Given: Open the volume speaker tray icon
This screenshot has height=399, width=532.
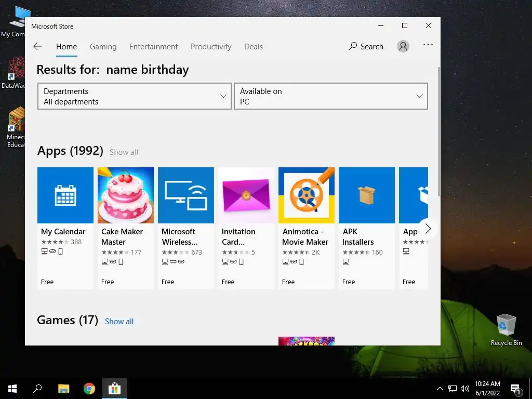Looking at the screenshot, I should point(465,389).
